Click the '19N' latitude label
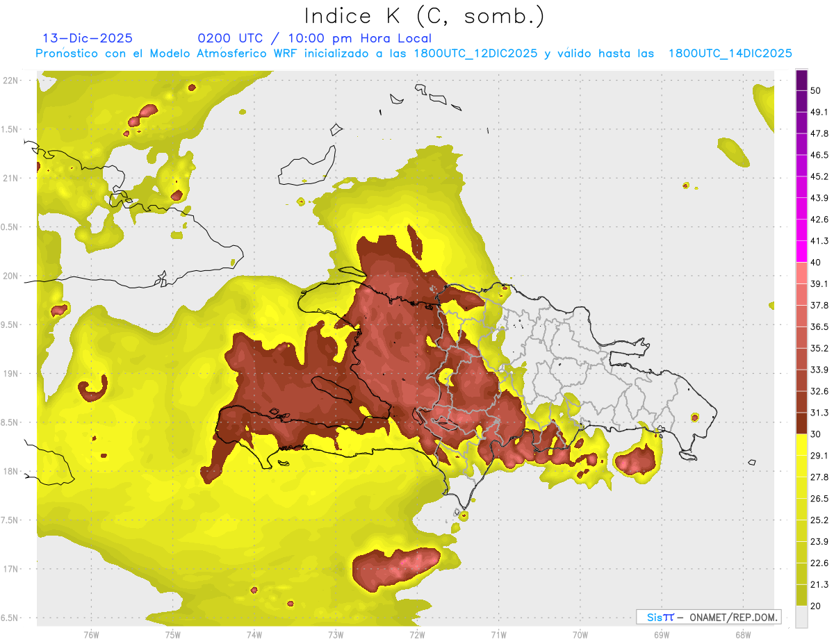 coord(10,374)
